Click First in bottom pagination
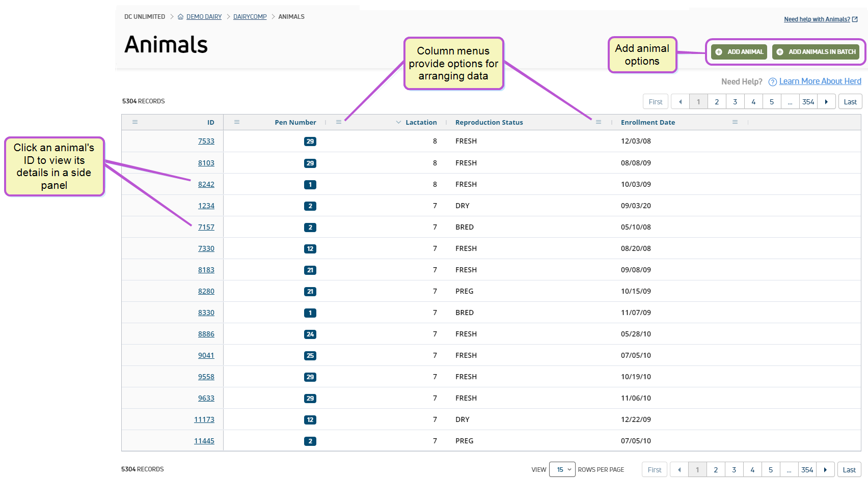 click(x=655, y=470)
